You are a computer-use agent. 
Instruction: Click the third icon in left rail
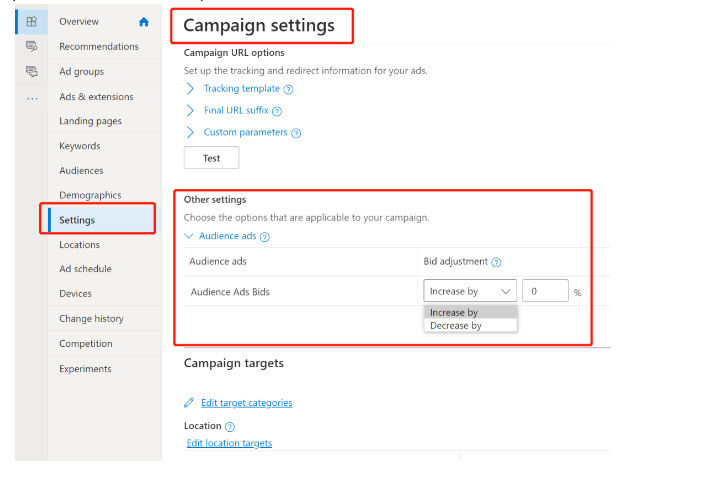(31, 71)
